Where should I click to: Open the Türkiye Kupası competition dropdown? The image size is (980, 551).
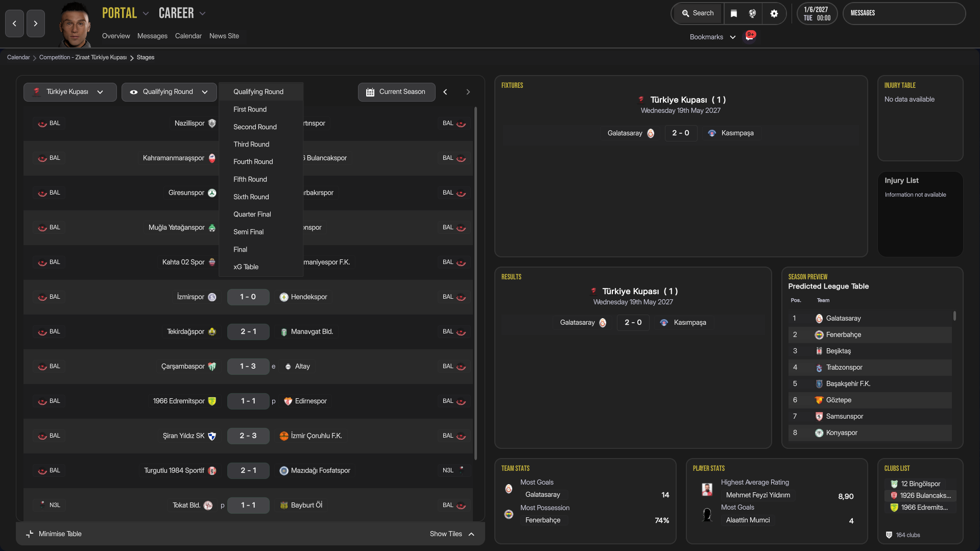click(x=70, y=92)
